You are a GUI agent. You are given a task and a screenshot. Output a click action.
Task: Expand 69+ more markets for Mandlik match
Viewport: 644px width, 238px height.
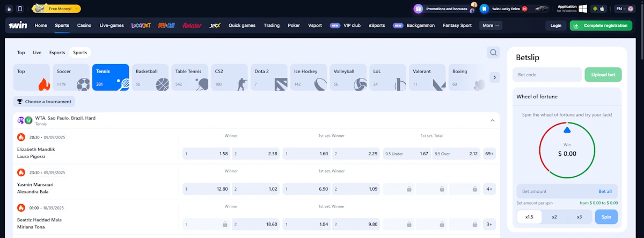[489, 154]
